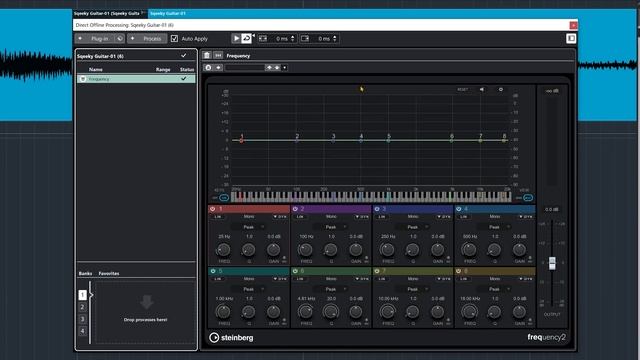This screenshot has width=640, height=360.
Task: Toggle band 4 power button
Action: [x=459, y=209]
